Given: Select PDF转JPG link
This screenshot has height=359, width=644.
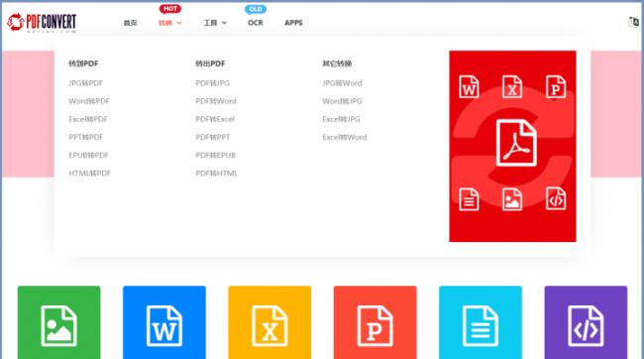Looking at the screenshot, I should pos(213,83).
